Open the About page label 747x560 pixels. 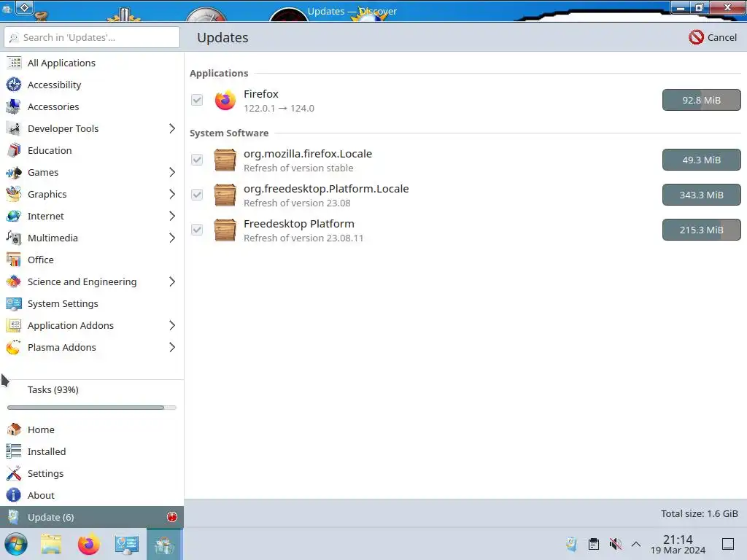pyautogui.click(x=41, y=495)
